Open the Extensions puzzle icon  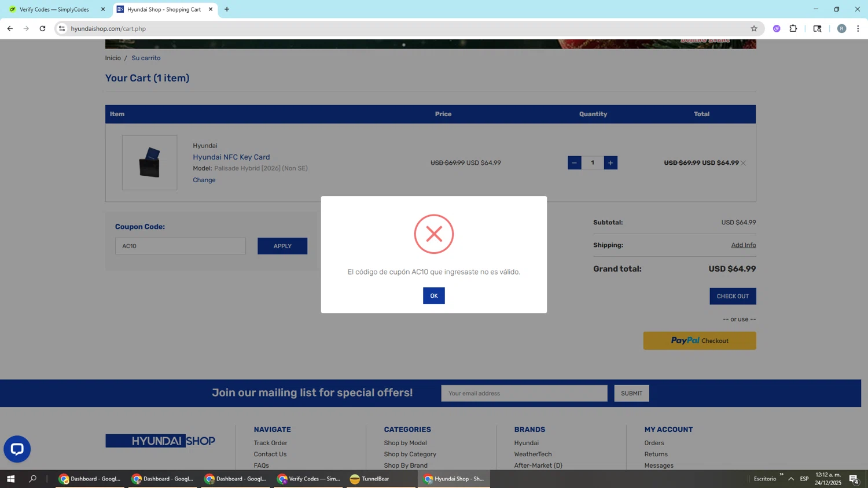(793, 28)
